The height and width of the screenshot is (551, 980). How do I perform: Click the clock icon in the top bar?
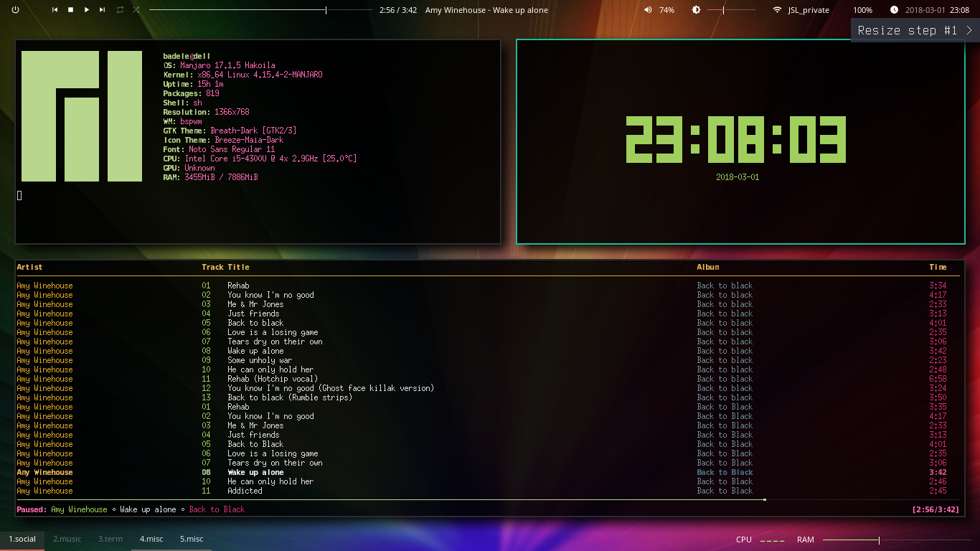894,10
